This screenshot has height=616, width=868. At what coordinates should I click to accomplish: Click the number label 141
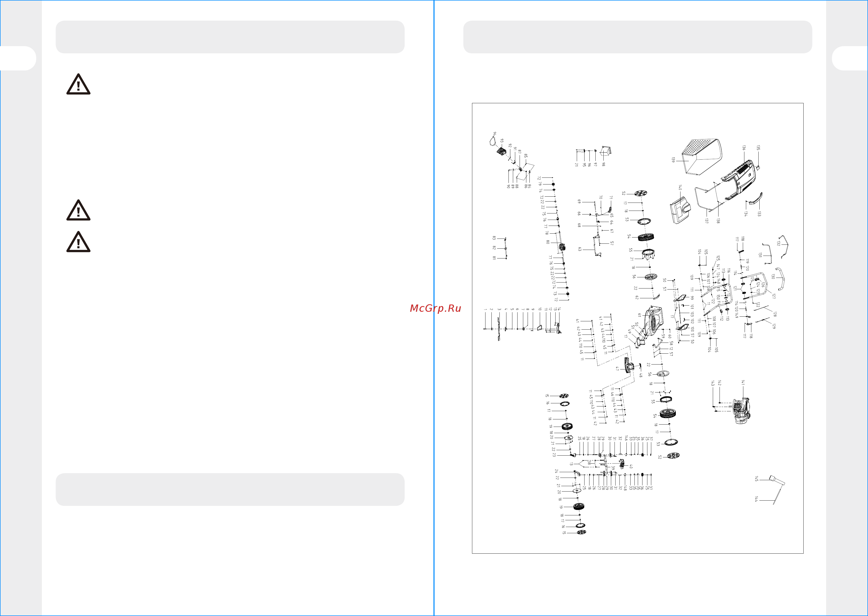(743, 382)
